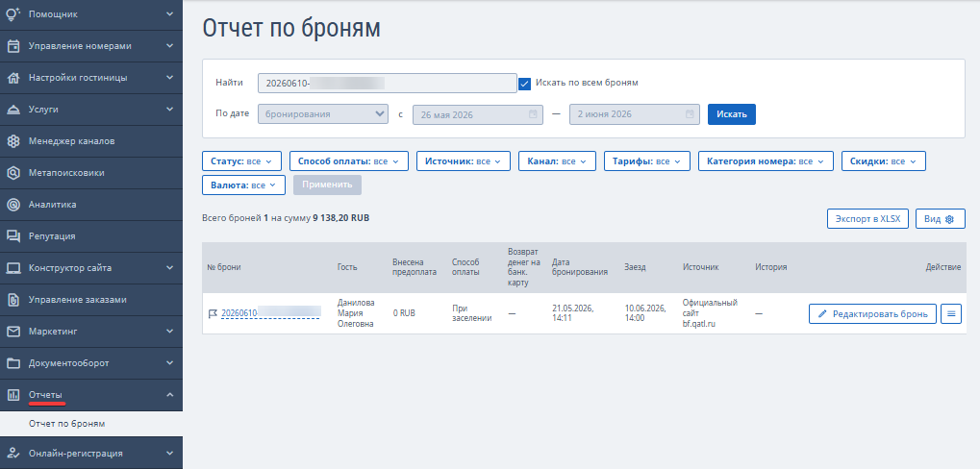Expand the Помощник menu chevron

[170, 13]
